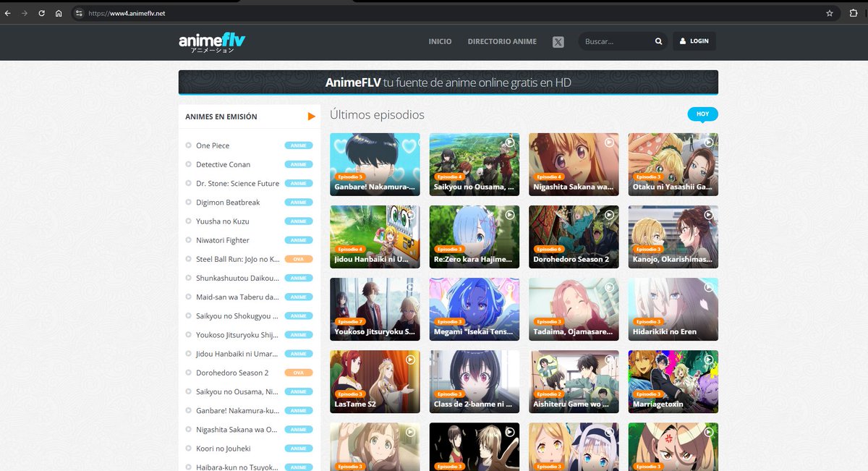
Task: Open Maid-san wa Taberu list entry
Action: (x=237, y=297)
